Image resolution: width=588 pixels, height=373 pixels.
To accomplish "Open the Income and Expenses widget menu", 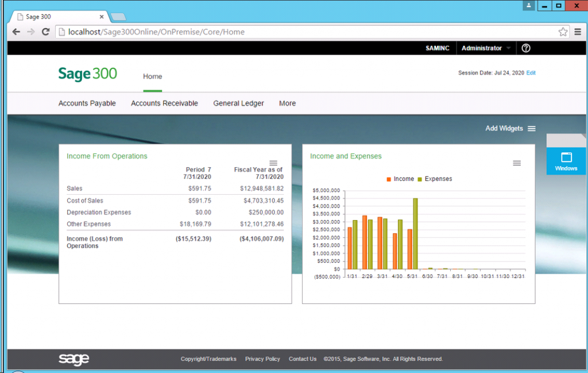I will coord(517,163).
